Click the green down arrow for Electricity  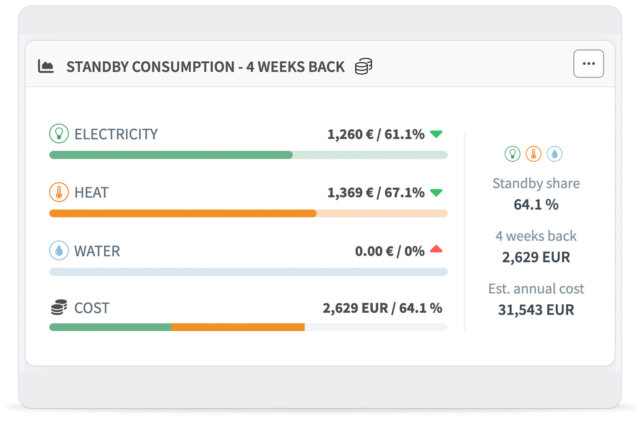[437, 134]
